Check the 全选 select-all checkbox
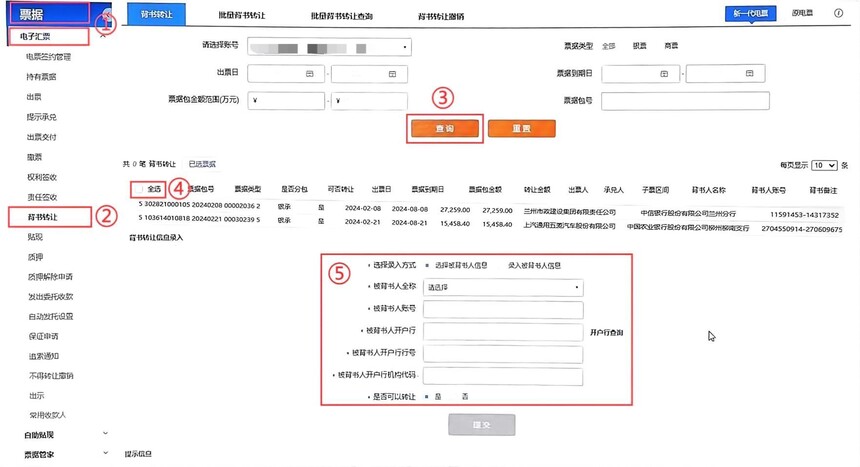860x467 pixels. [x=139, y=189]
